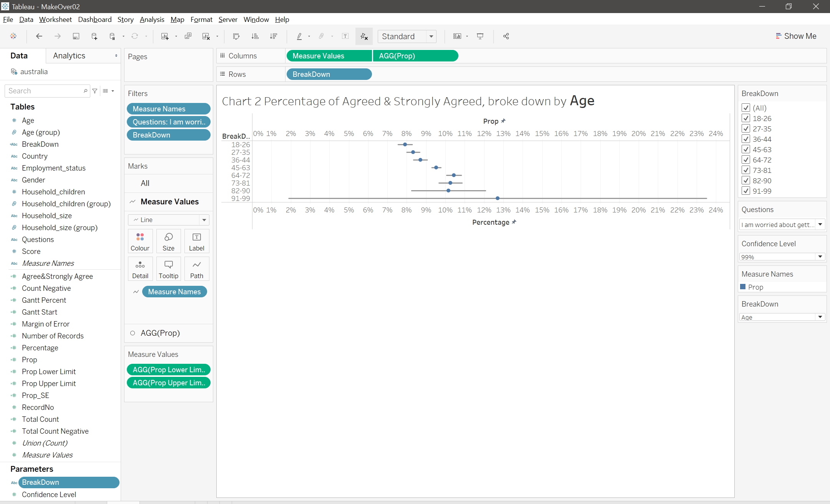Click the Search fields input box
The height and width of the screenshot is (504, 830).
(x=44, y=91)
